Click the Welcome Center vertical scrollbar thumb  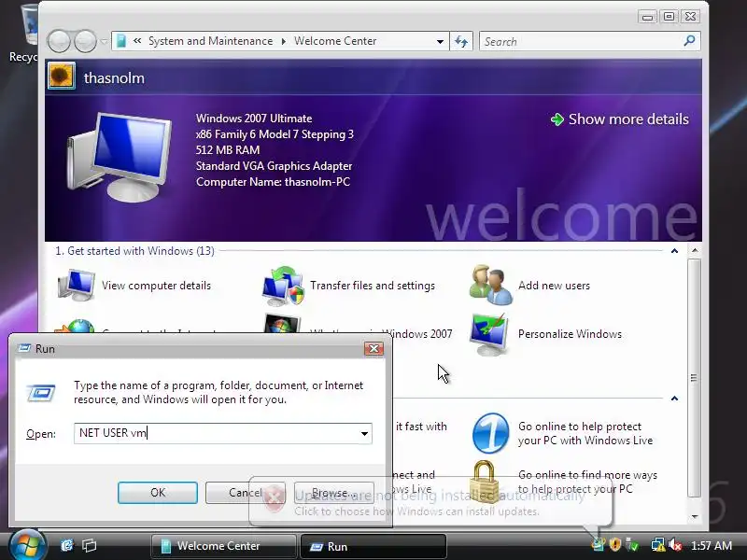pos(695,378)
